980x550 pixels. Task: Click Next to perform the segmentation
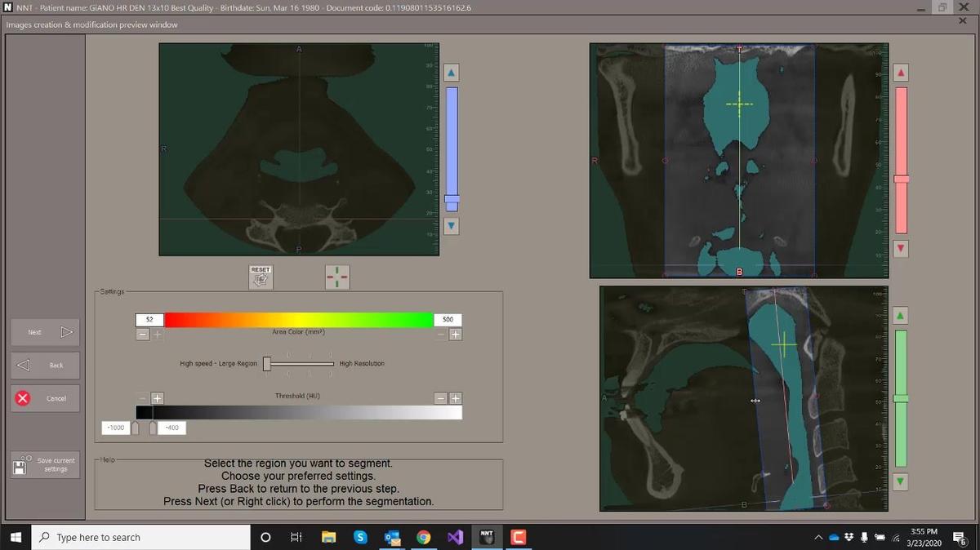(46, 332)
